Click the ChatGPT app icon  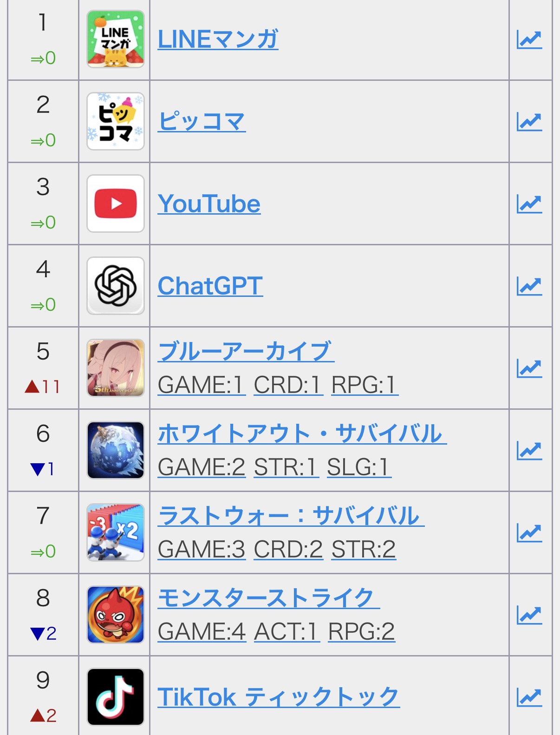[x=116, y=286]
